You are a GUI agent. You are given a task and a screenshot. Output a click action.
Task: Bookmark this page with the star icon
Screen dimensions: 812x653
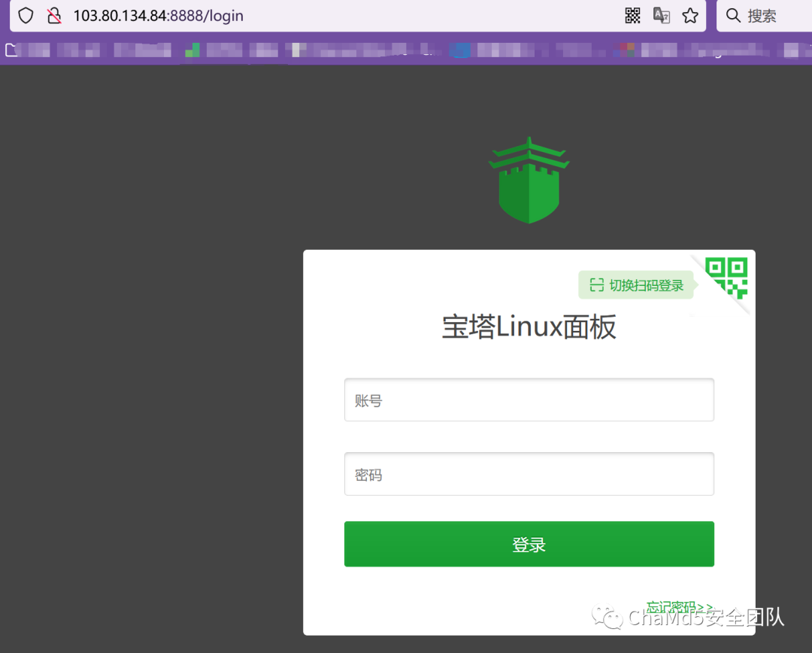pyautogui.click(x=689, y=16)
